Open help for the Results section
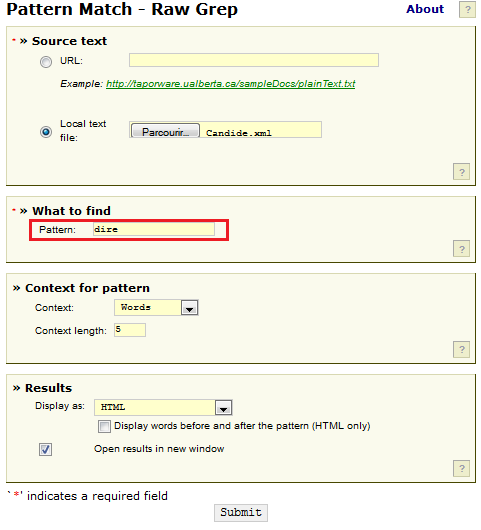The width and height of the screenshot is (481, 530). coord(461,468)
